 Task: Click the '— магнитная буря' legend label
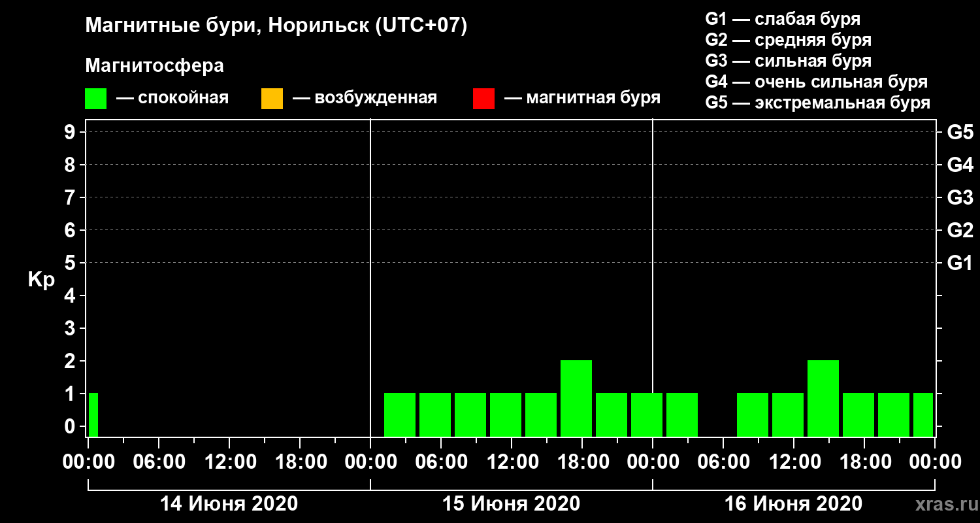[x=583, y=98]
